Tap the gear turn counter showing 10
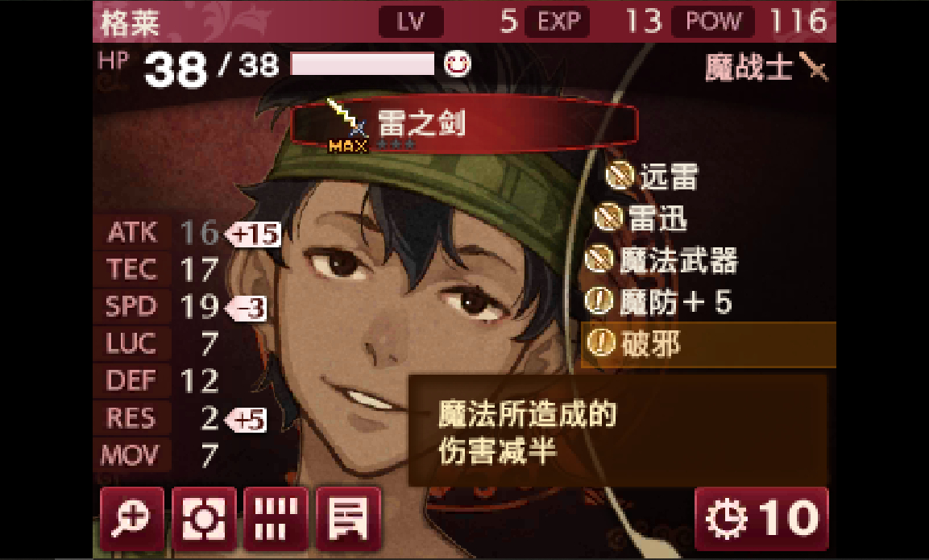This screenshot has width=929, height=560. (x=761, y=519)
